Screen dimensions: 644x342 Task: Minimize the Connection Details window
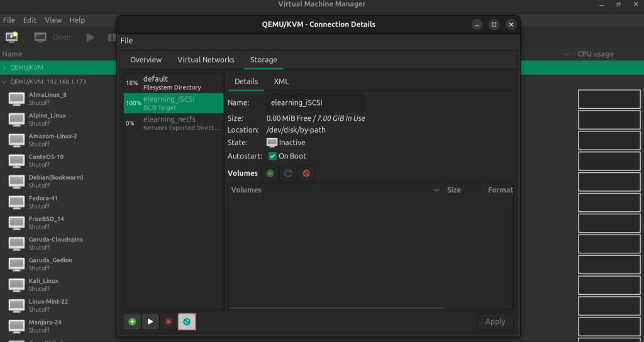[477, 25]
